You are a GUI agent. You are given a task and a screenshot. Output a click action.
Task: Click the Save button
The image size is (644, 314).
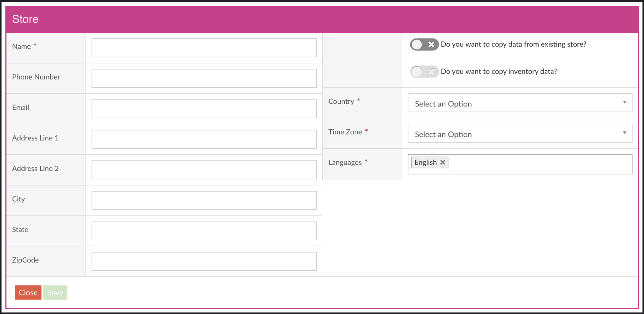55,292
